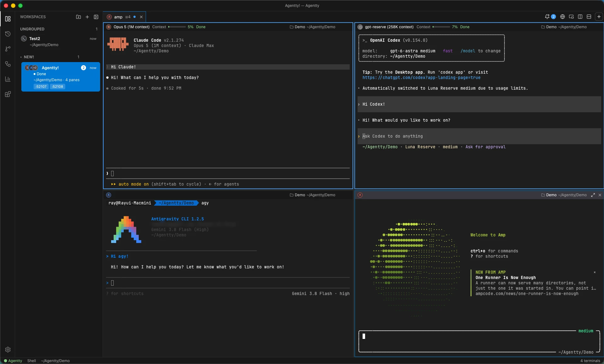Open the extensions blocks icon in sidebar
This screenshot has width=604, height=364.
tap(8, 94)
